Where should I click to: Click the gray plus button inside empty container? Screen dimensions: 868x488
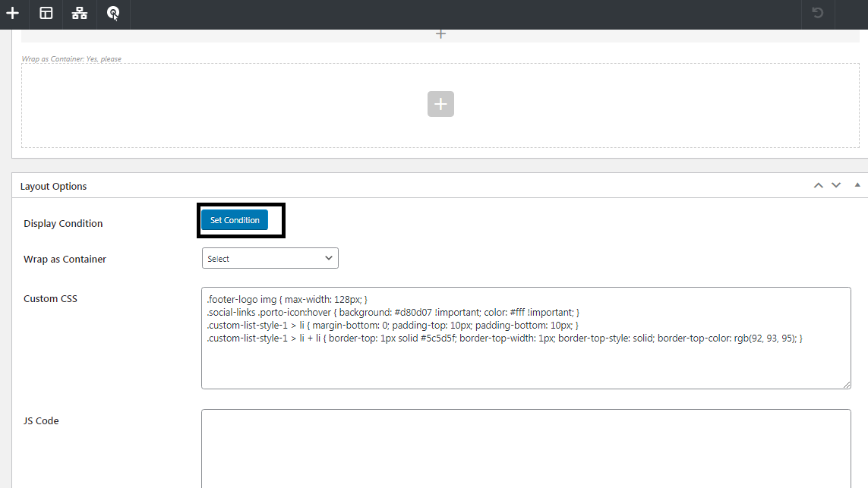click(440, 104)
